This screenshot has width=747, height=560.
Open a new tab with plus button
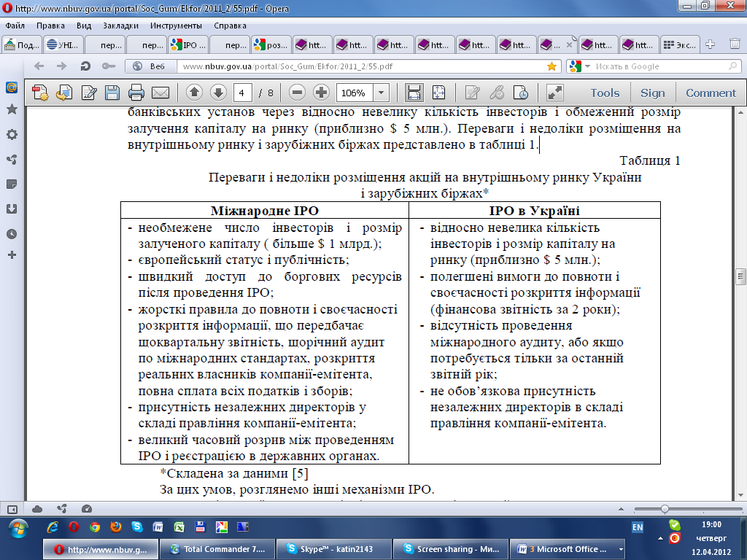(710, 44)
